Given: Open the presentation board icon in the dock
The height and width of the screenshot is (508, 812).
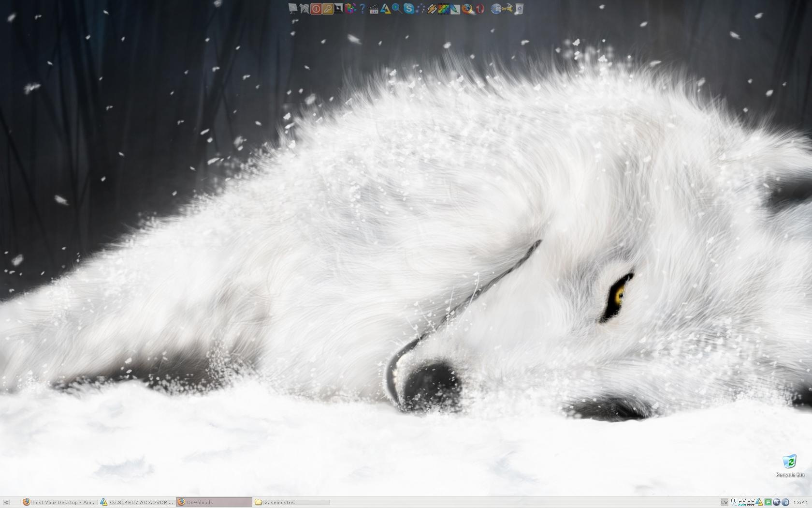Looking at the screenshot, I should (x=293, y=9).
